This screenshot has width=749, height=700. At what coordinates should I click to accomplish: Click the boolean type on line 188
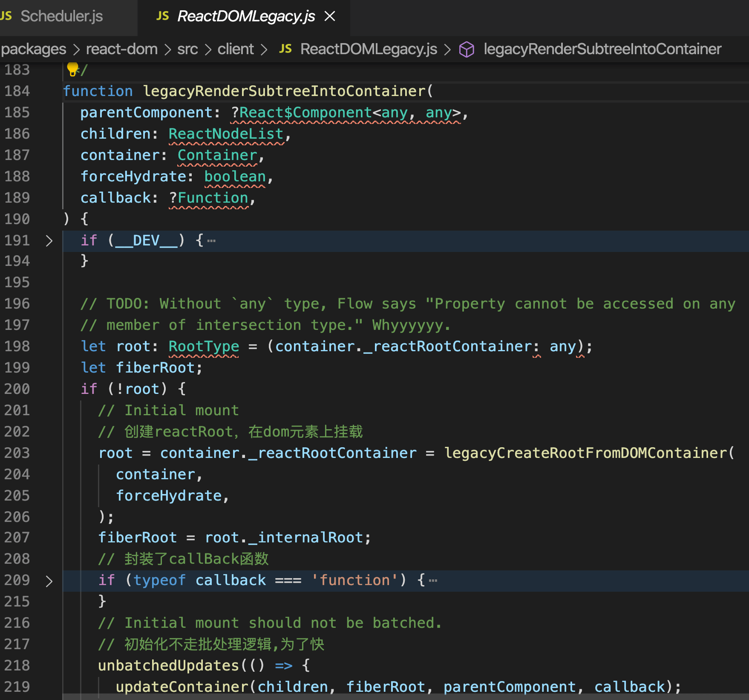pyautogui.click(x=235, y=176)
